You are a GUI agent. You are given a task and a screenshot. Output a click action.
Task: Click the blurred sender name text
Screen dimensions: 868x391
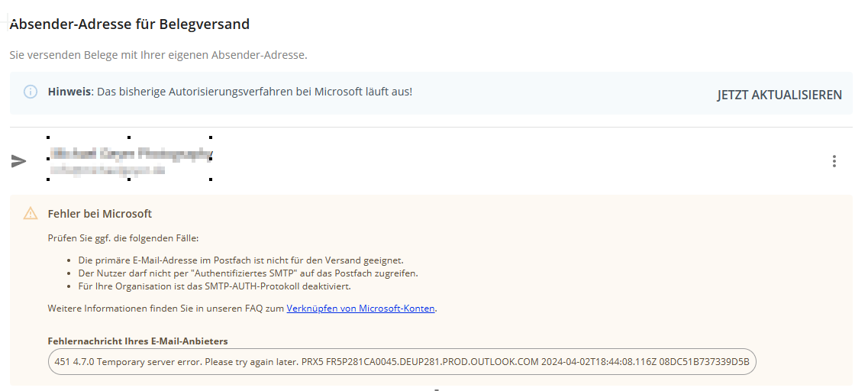point(130,153)
